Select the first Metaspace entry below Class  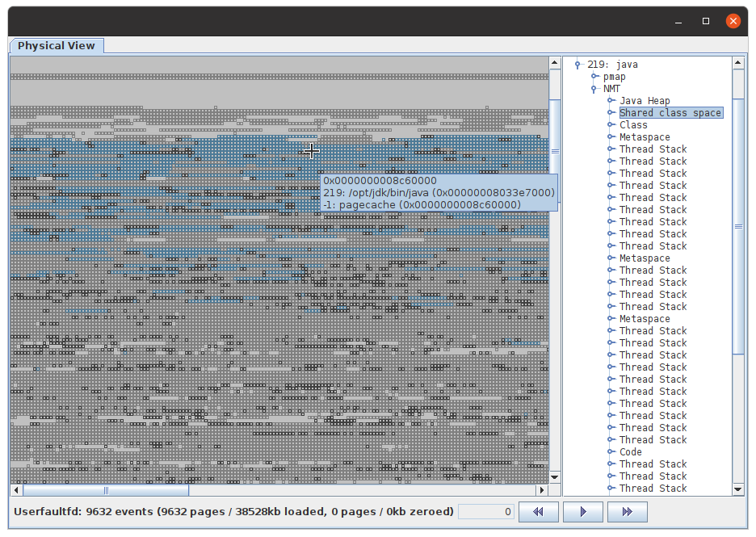tap(645, 137)
